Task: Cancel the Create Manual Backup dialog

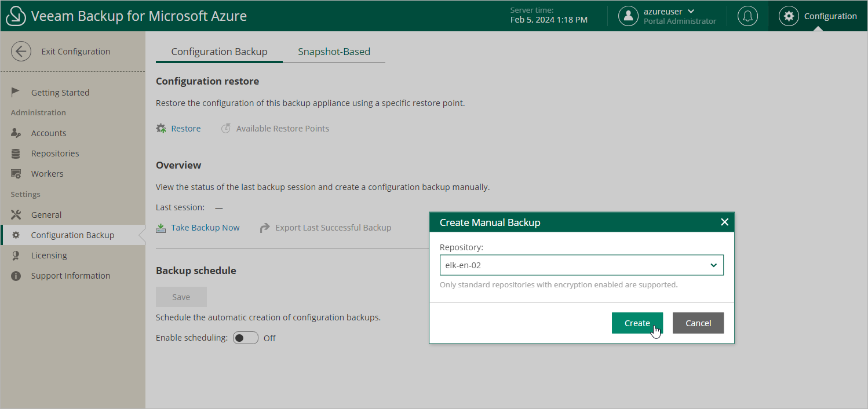Action: [698, 323]
